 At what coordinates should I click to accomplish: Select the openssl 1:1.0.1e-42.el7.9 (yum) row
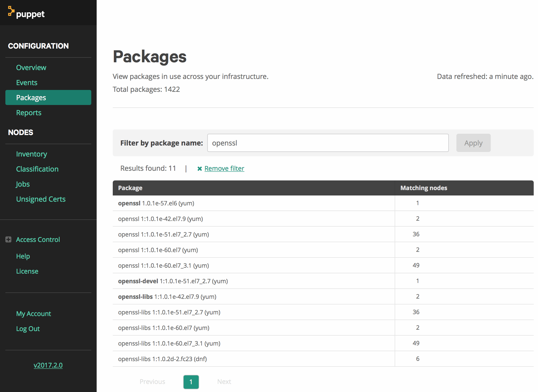323,219
